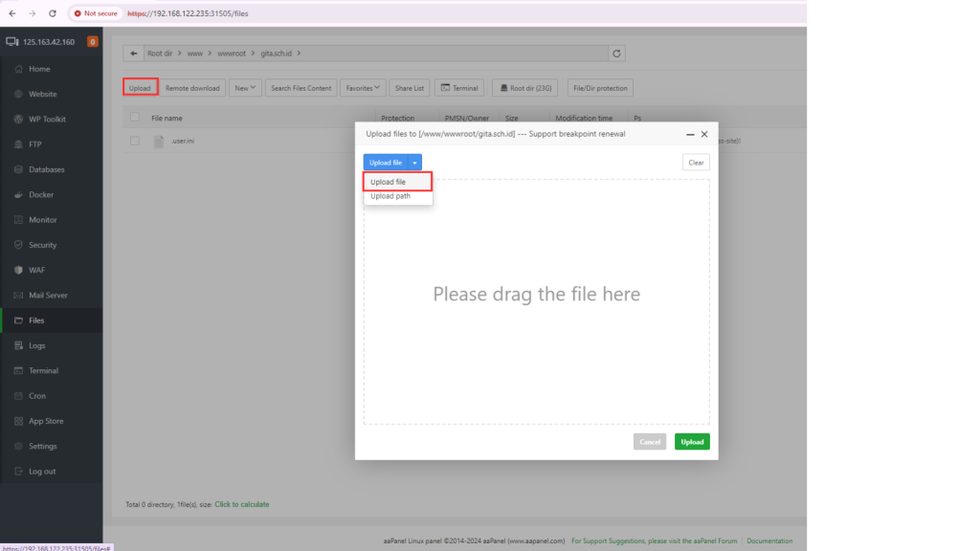Image resolution: width=980 pixels, height=551 pixels.
Task: Open the Favorites dropdown
Action: pyautogui.click(x=363, y=88)
